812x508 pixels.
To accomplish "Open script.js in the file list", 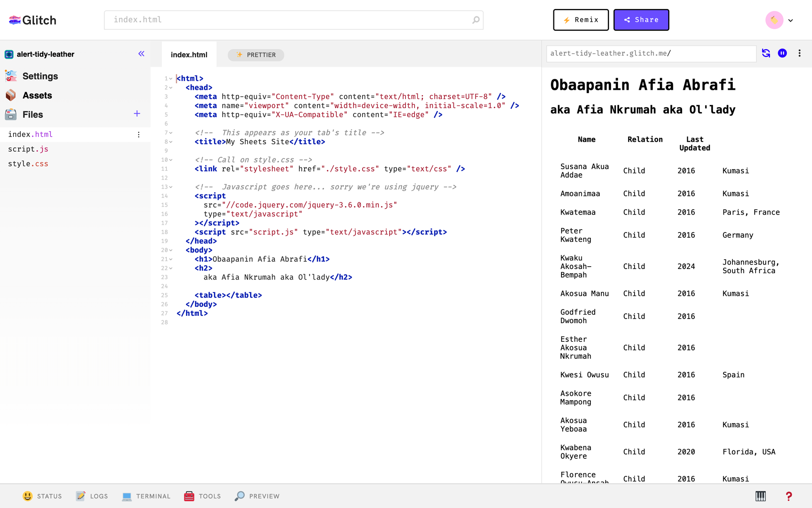I will click(28, 149).
